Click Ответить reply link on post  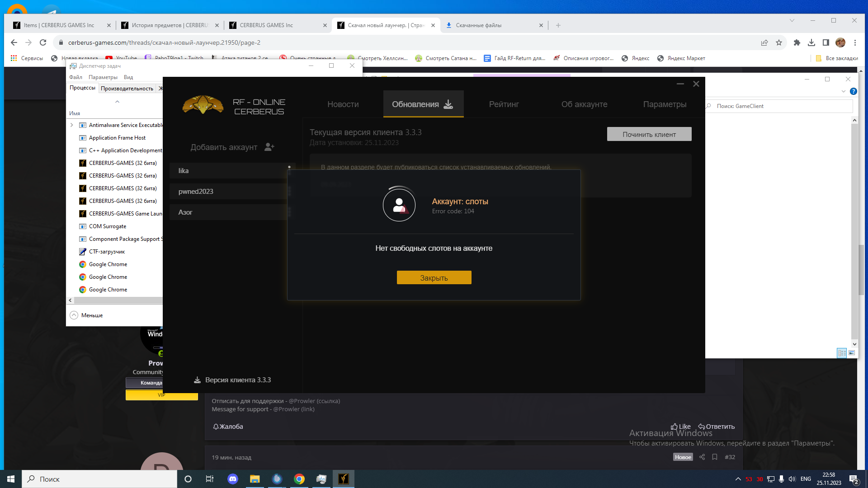(x=717, y=427)
